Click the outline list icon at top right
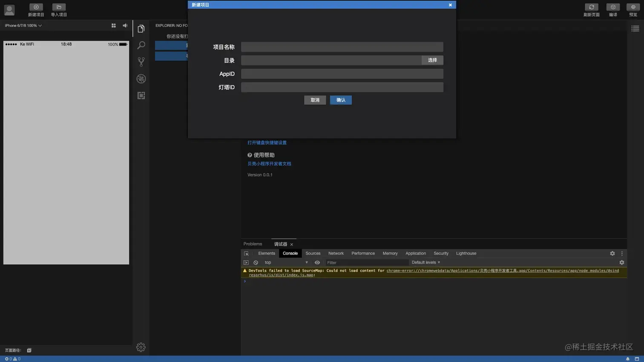644x362 pixels. [x=635, y=29]
